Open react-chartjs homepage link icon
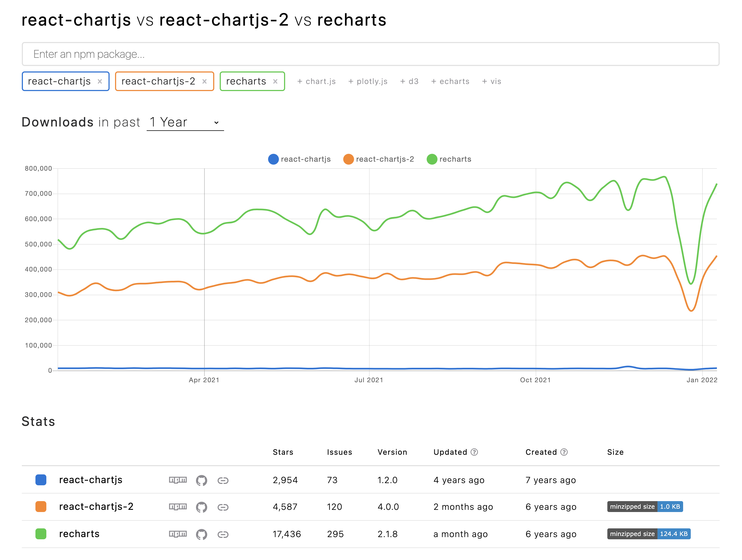Viewport: 742px width, 560px height. pyautogui.click(x=223, y=480)
